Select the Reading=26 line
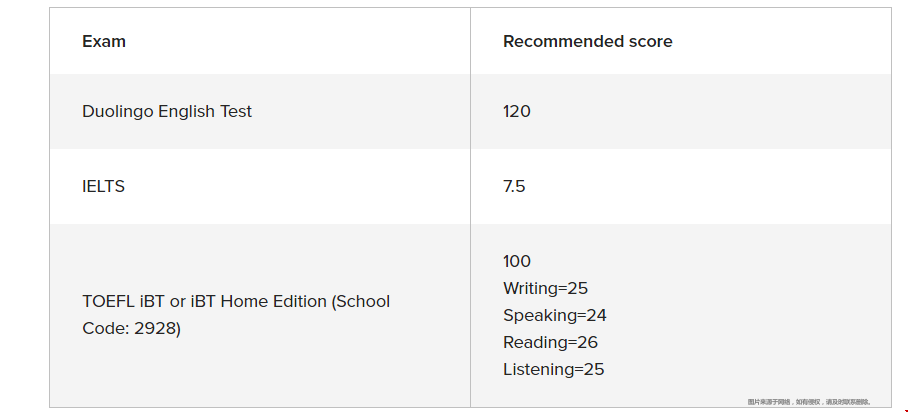This screenshot has width=908, height=412. 550,342
